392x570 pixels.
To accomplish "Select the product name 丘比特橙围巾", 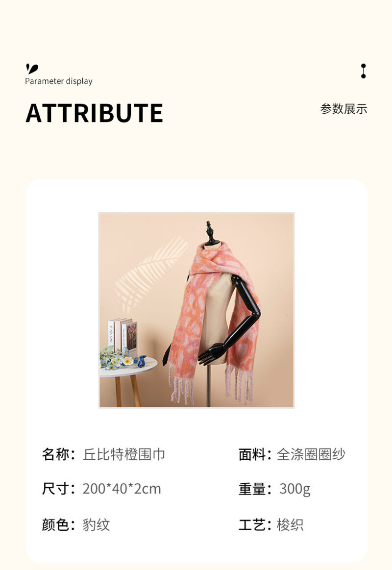I will 124,454.
